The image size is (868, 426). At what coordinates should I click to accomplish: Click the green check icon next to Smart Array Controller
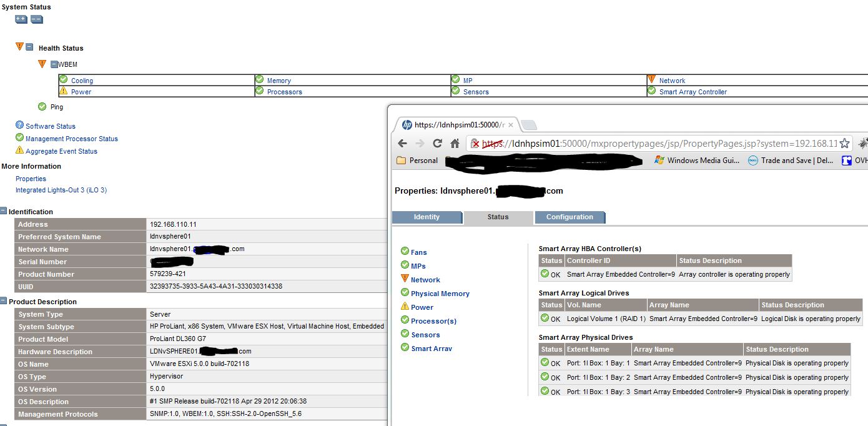pyautogui.click(x=652, y=91)
